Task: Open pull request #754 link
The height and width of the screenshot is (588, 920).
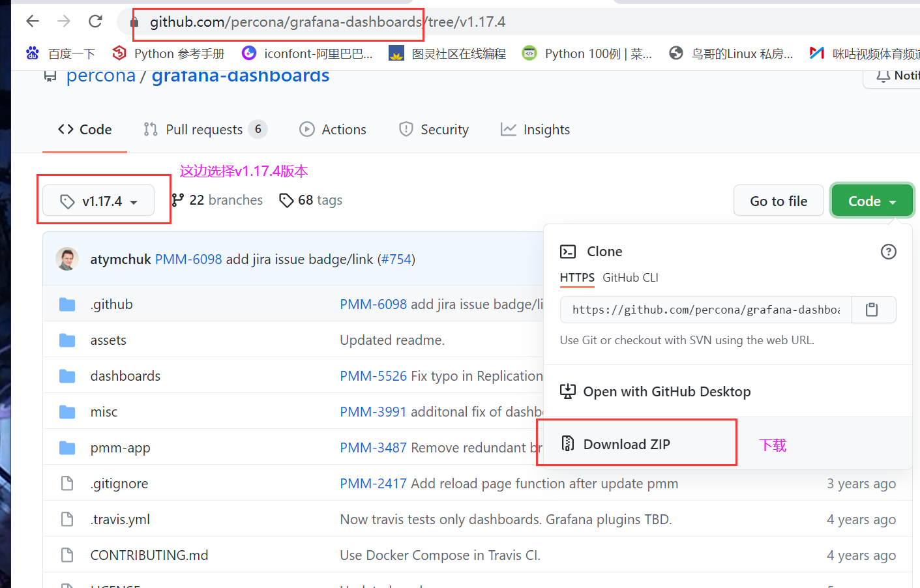Action: [x=396, y=259]
